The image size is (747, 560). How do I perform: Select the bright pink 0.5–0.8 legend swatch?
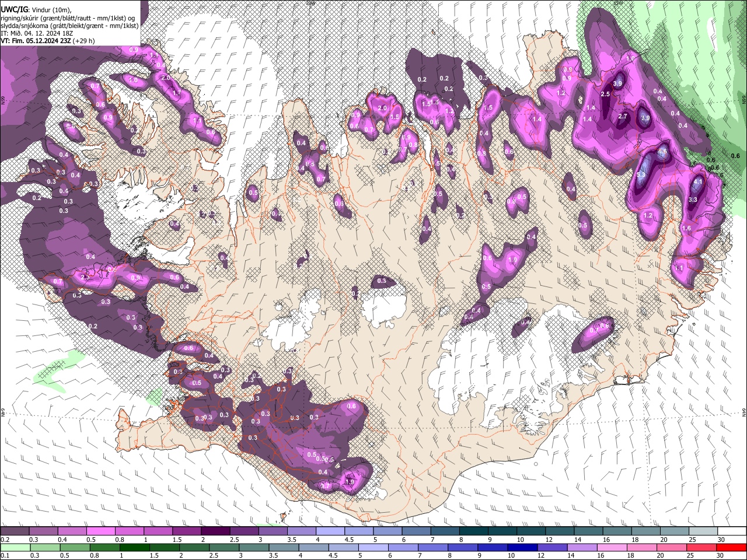point(101,531)
